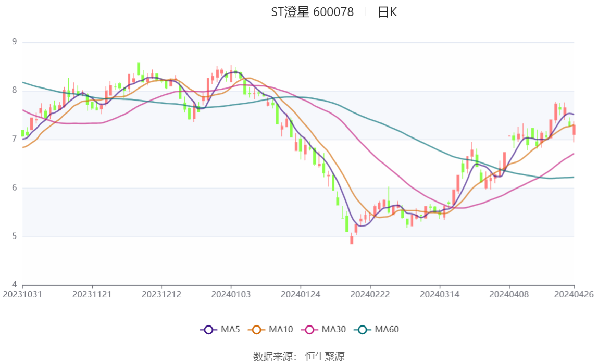This screenshot has width=598, height=364.
Task: Toggle the MA30 pink legend icon
Action: (309, 330)
